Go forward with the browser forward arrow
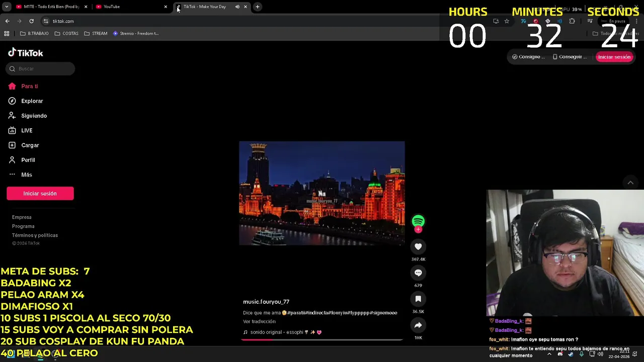Screen dimensions: 644x362 [19, 21]
